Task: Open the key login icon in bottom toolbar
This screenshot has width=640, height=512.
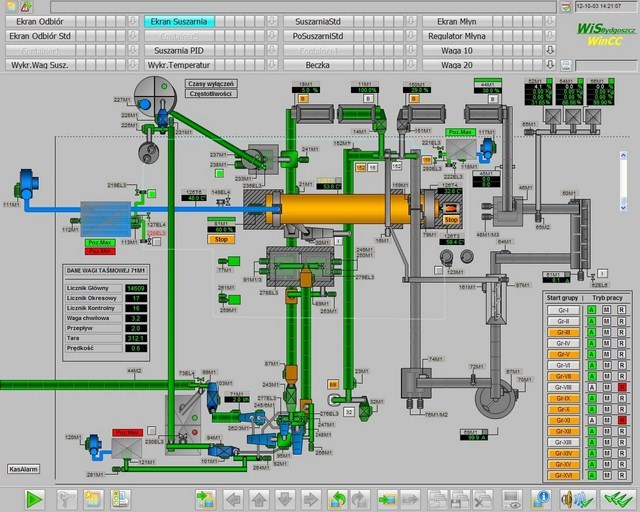Action: point(67,499)
